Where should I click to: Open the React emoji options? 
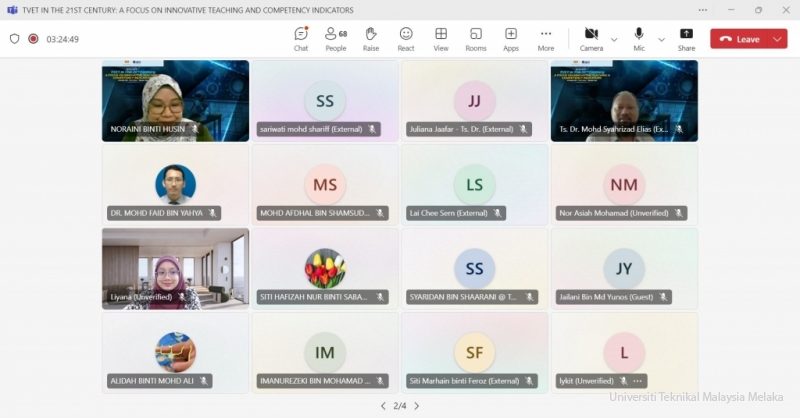click(406, 39)
